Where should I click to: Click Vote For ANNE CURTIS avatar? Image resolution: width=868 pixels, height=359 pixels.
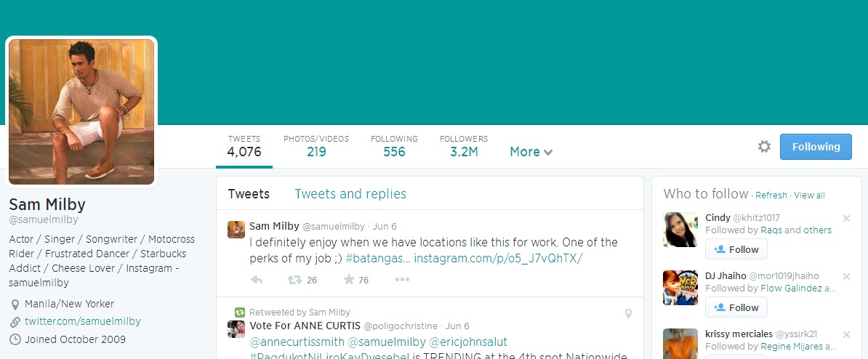click(x=236, y=329)
